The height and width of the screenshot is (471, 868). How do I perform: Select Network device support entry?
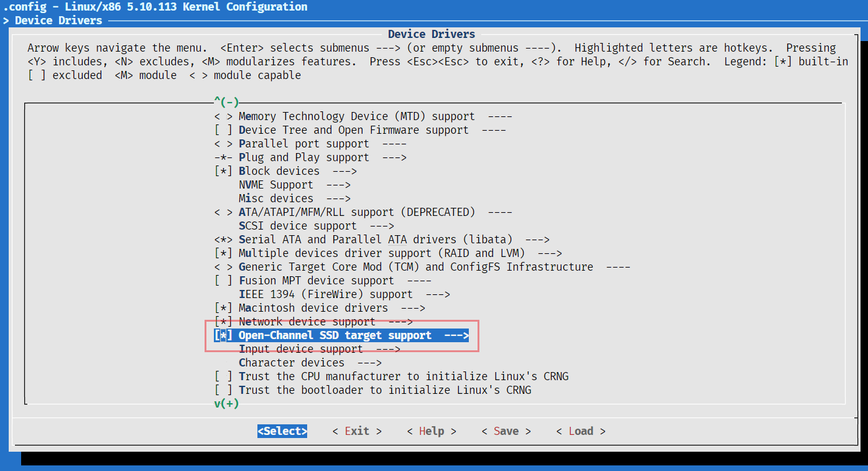click(325, 322)
